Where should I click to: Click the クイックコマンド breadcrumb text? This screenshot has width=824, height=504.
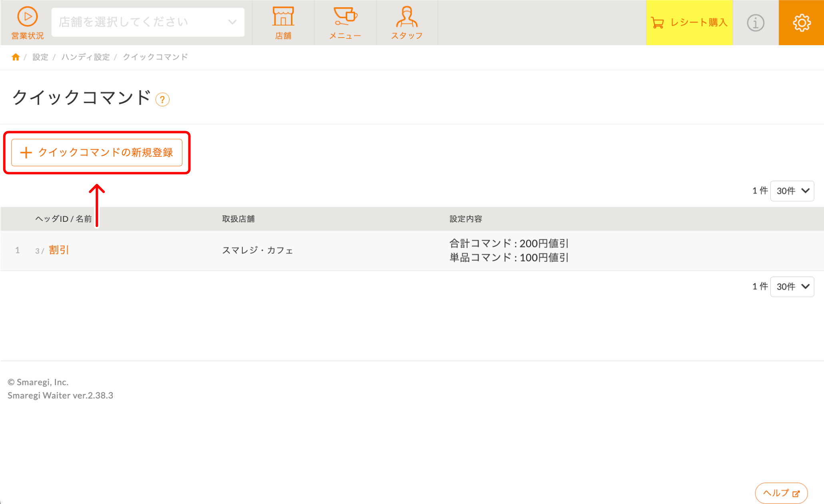point(155,57)
